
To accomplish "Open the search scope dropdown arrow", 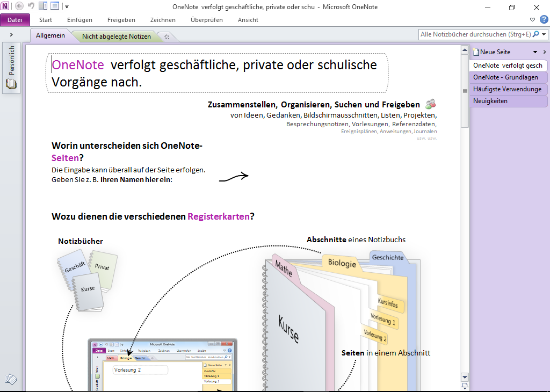I will coord(544,34).
